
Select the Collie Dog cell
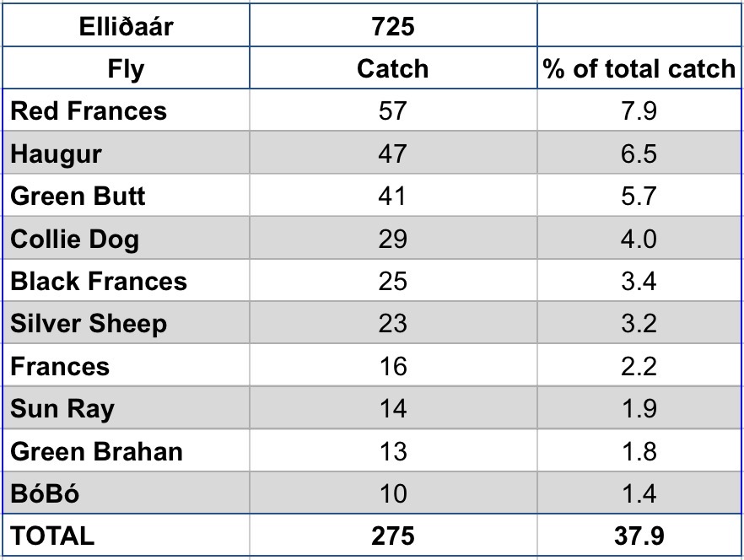(x=75, y=240)
